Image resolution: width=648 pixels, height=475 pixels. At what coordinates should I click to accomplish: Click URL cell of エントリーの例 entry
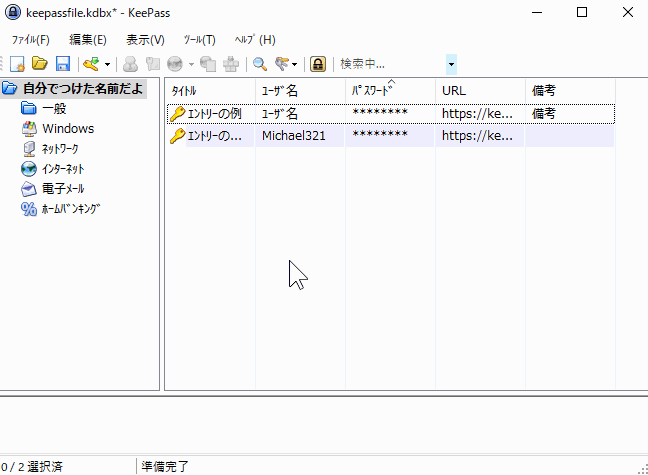[477, 114]
